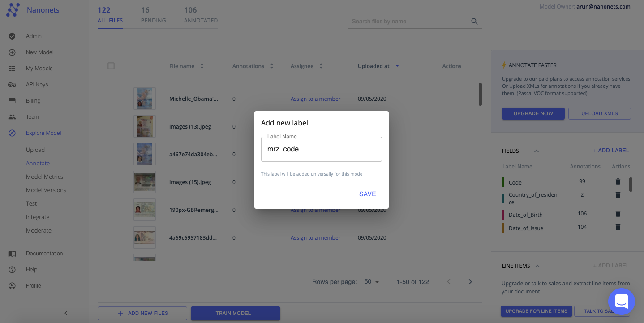Click the green Code label color swatch
The image size is (644, 323).
[503, 182]
